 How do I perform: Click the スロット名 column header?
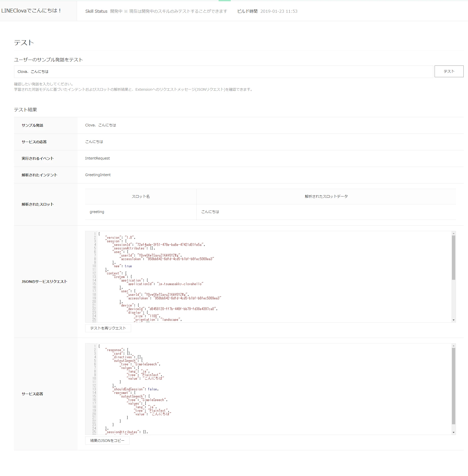(141, 196)
